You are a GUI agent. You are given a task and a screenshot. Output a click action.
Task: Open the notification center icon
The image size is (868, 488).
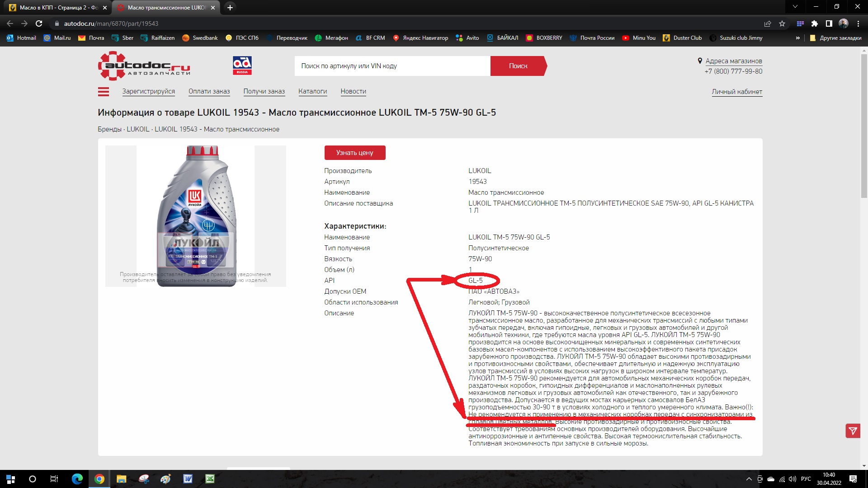[x=853, y=479]
